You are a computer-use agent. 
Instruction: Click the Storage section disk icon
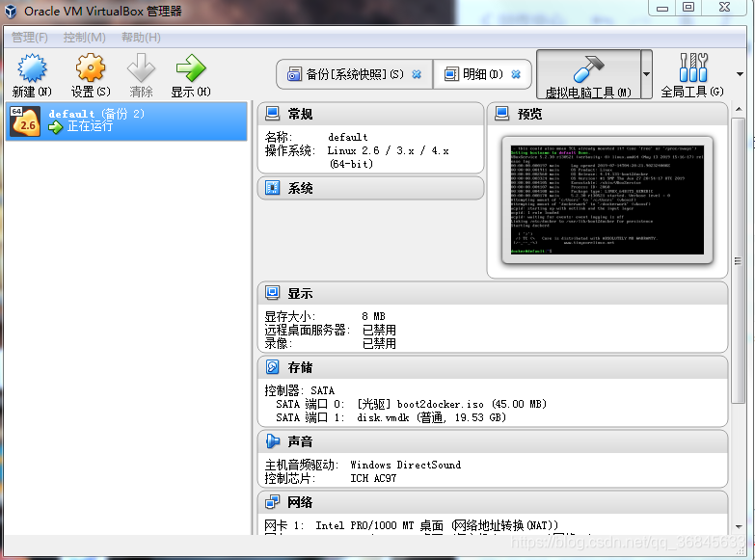[273, 367]
